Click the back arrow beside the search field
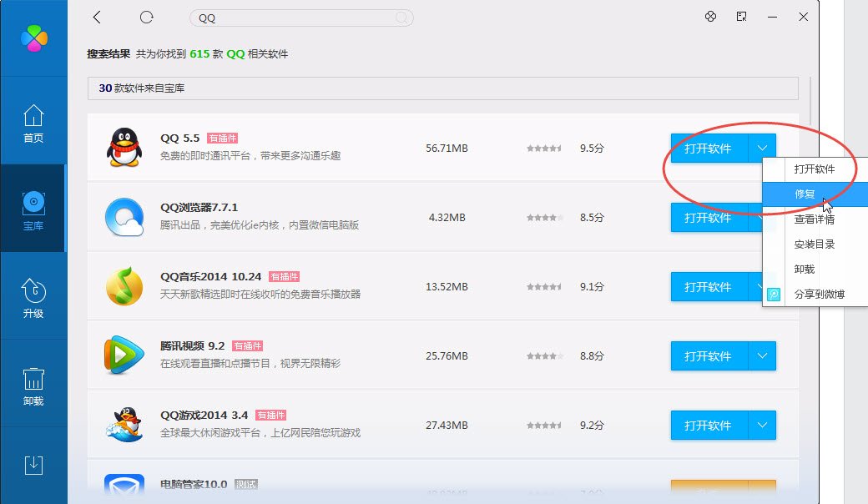The width and height of the screenshot is (868, 504). pyautogui.click(x=97, y=17)
